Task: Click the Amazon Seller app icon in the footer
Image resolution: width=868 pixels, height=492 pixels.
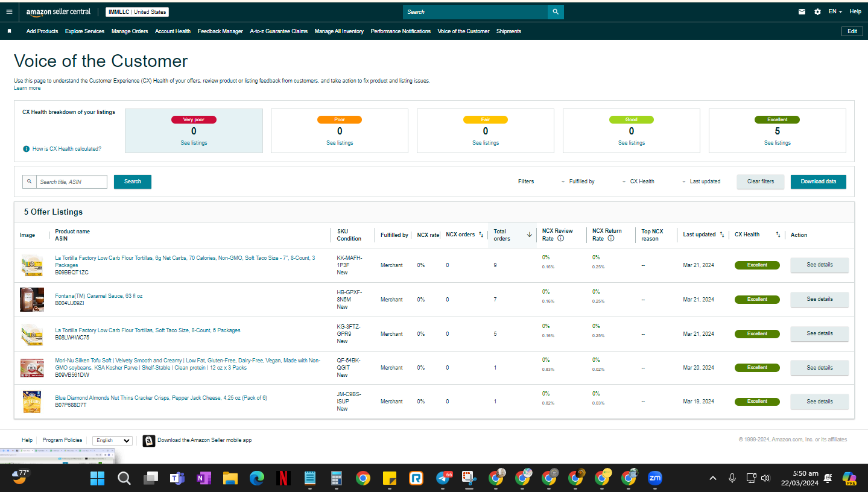Action: pyautogui.click(x=149, y=441)
